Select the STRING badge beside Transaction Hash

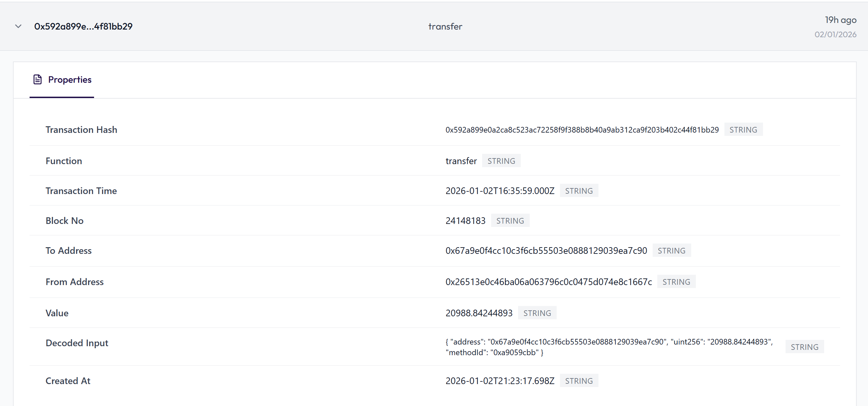tap(743, 129)
